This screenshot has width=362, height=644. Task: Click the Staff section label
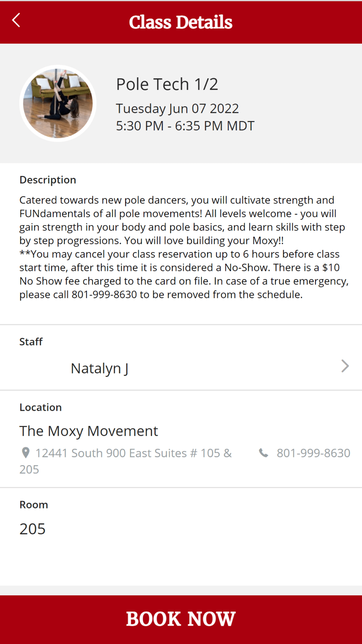[31, 342]
